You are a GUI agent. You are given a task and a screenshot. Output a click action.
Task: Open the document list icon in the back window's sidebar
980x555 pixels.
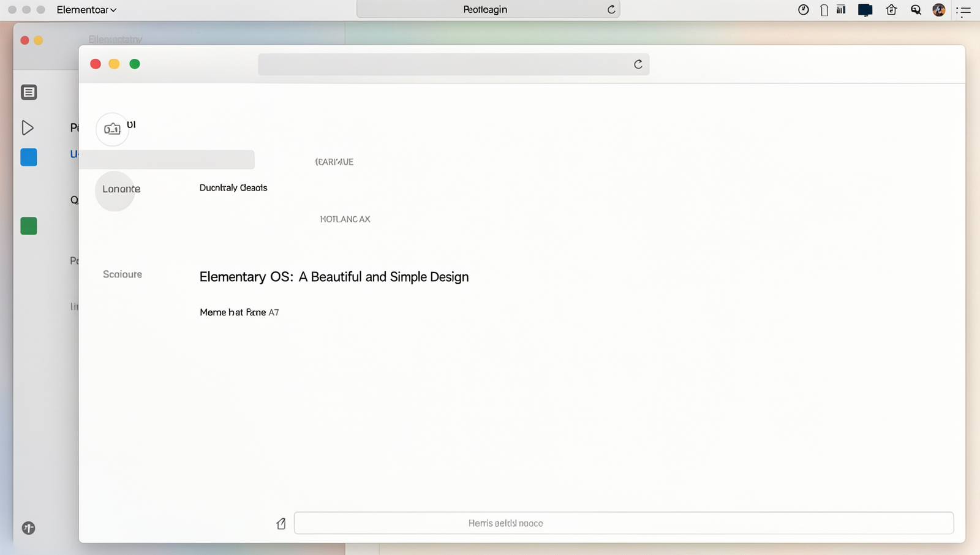pos(29,92)
